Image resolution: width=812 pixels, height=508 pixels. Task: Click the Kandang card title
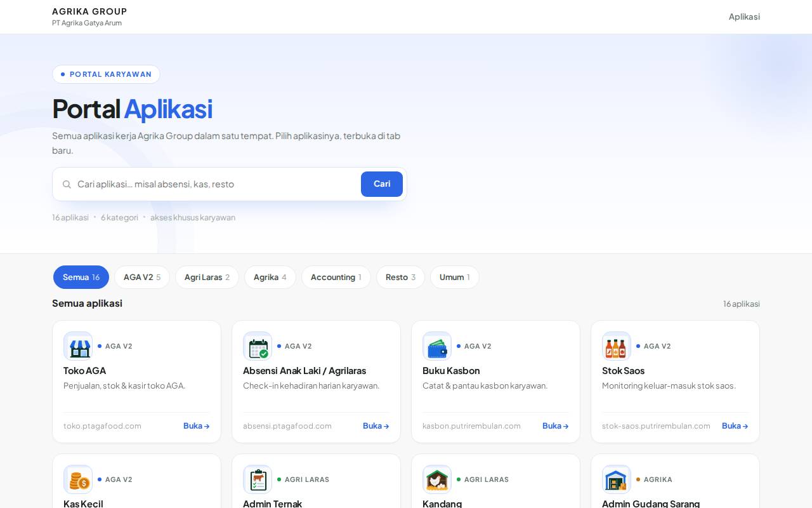tap(442, 504)
